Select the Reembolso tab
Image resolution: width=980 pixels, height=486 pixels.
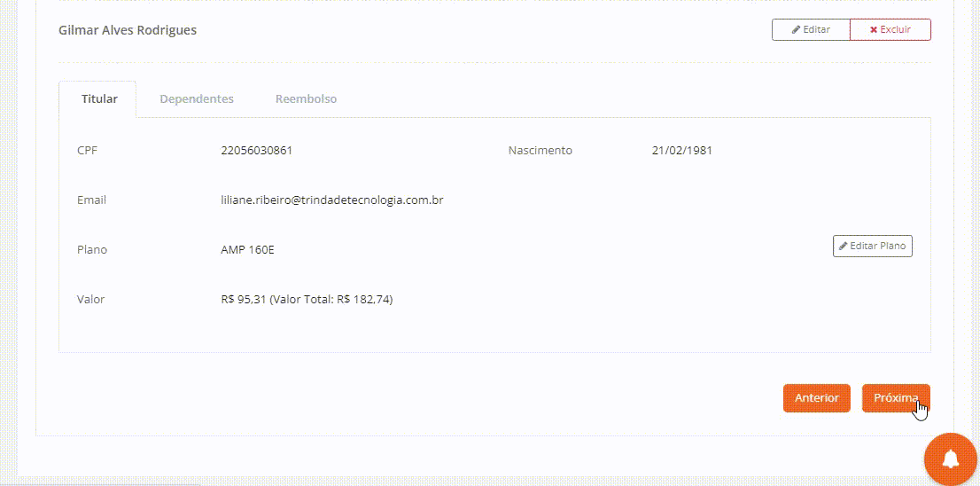click(307, 98)
